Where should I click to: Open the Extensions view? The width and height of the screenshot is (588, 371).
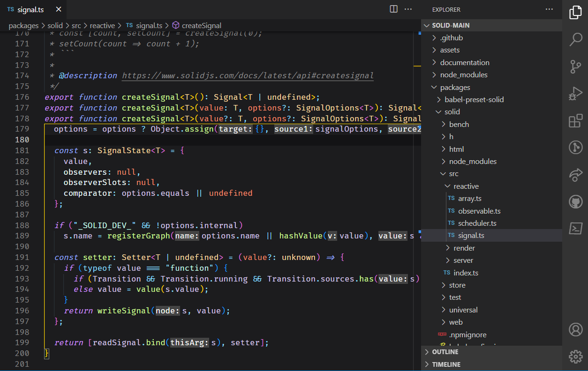coord(575,121)
